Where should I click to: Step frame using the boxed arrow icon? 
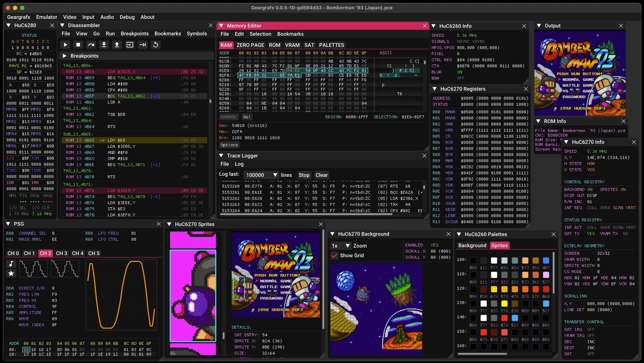[130, 45]
